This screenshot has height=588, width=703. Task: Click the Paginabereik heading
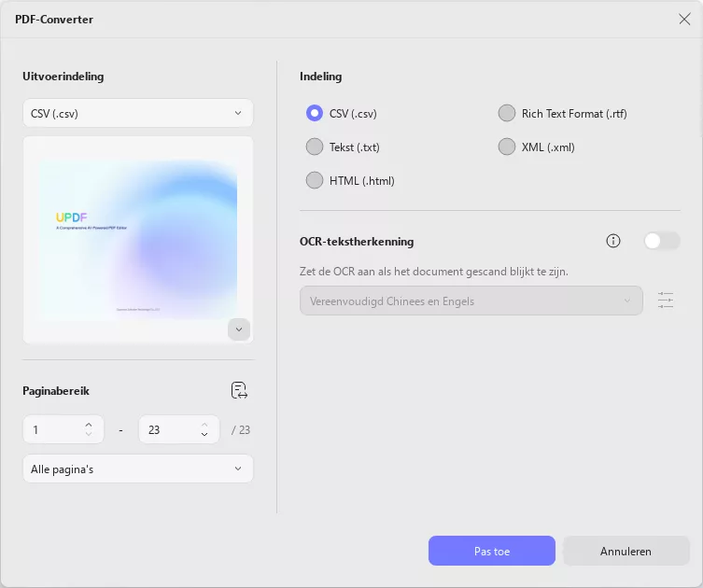(x=56, y=391)
